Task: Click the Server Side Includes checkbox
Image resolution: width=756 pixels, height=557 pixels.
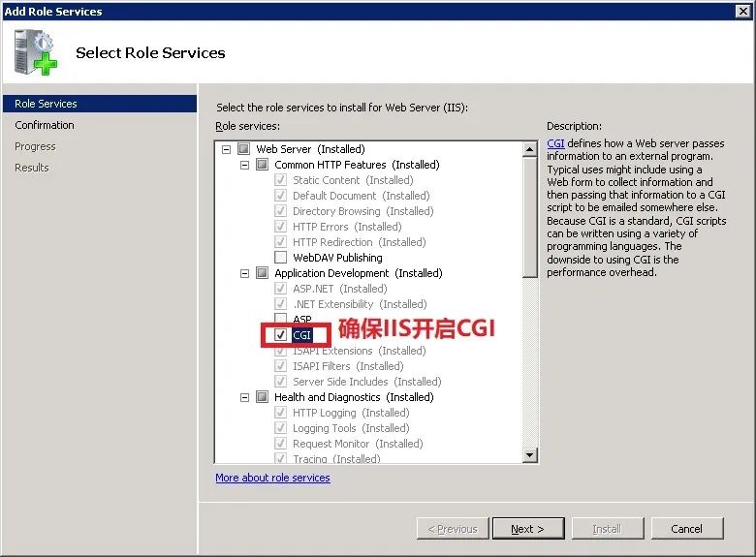Action: [x=281, y=382]
